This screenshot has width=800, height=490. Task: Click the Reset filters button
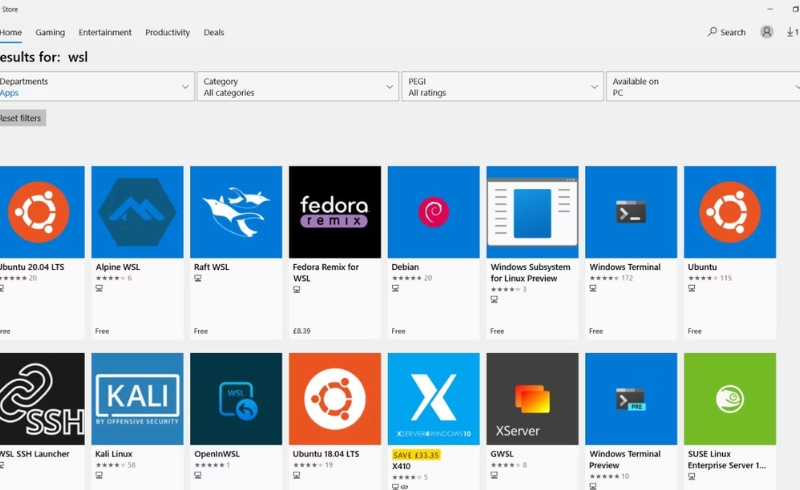(x=22, y=118)
